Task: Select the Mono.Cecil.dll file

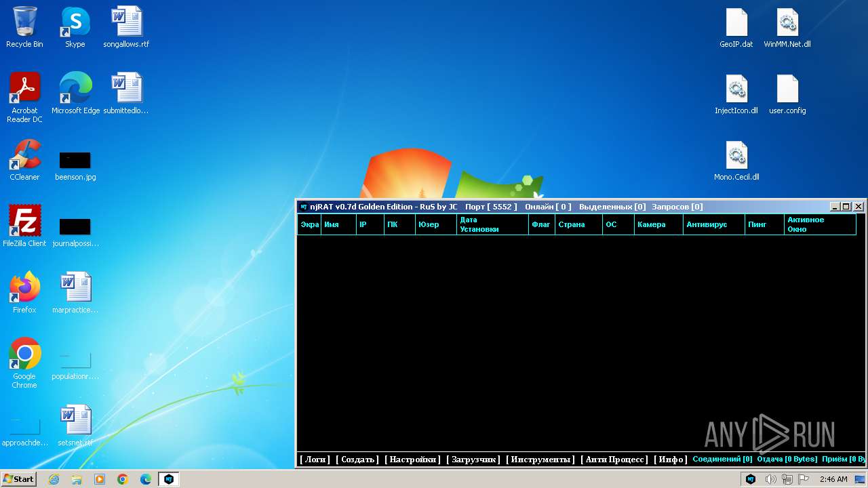Action: [x=736, y=160]
